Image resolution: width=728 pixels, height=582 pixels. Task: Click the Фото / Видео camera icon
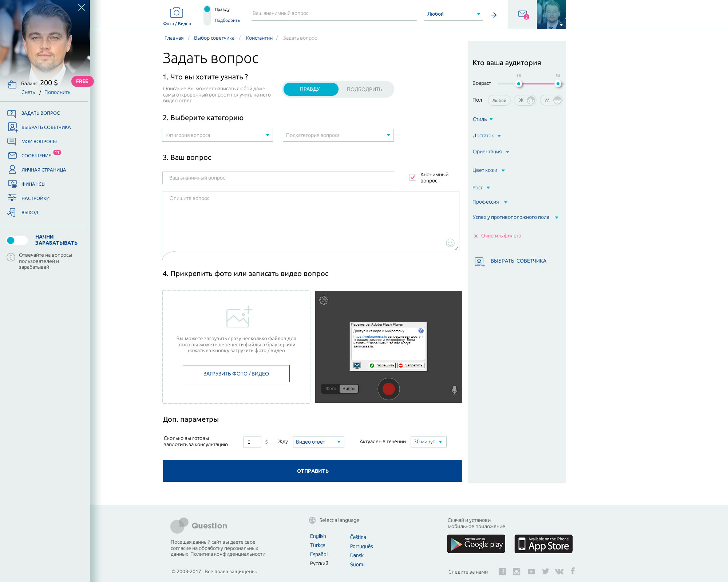click(x=177, y=13)
